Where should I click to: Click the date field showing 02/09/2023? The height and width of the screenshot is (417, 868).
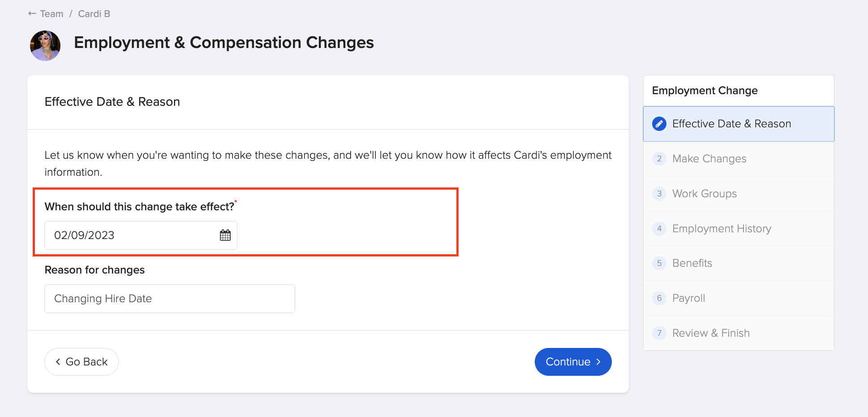click(x=125, y=235)
